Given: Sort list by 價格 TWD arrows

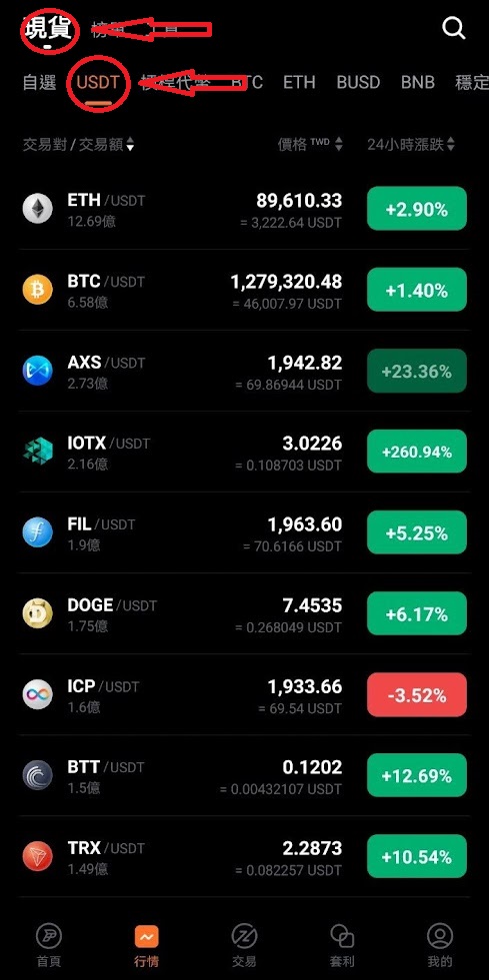Looking at the screenshot, I should [x=338, y=145].
